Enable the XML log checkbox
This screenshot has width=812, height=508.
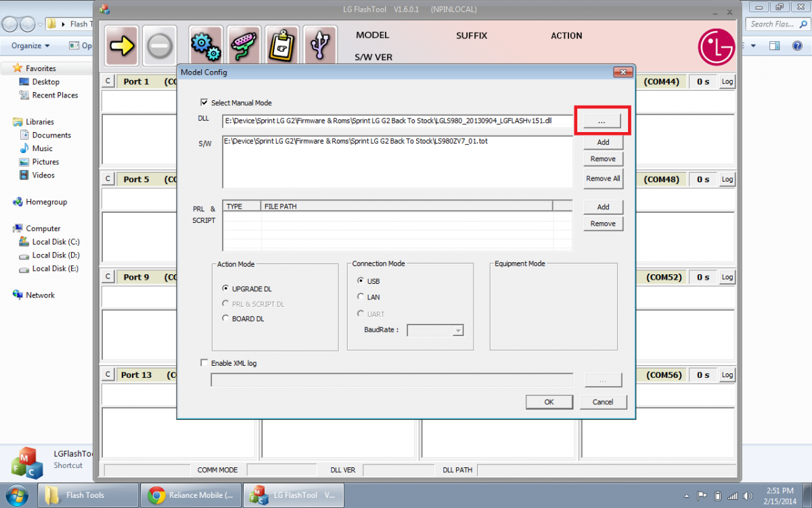click(204, 363)
